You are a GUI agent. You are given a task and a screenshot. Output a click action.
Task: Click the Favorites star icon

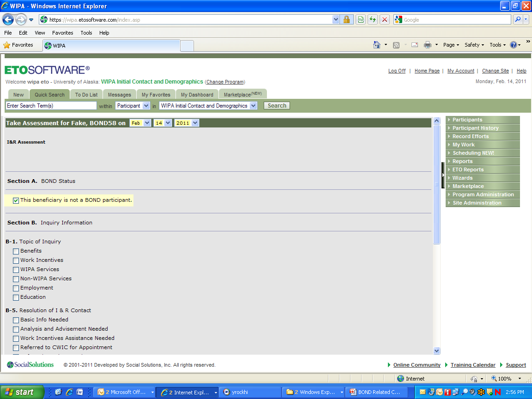(x=6, y=45)
